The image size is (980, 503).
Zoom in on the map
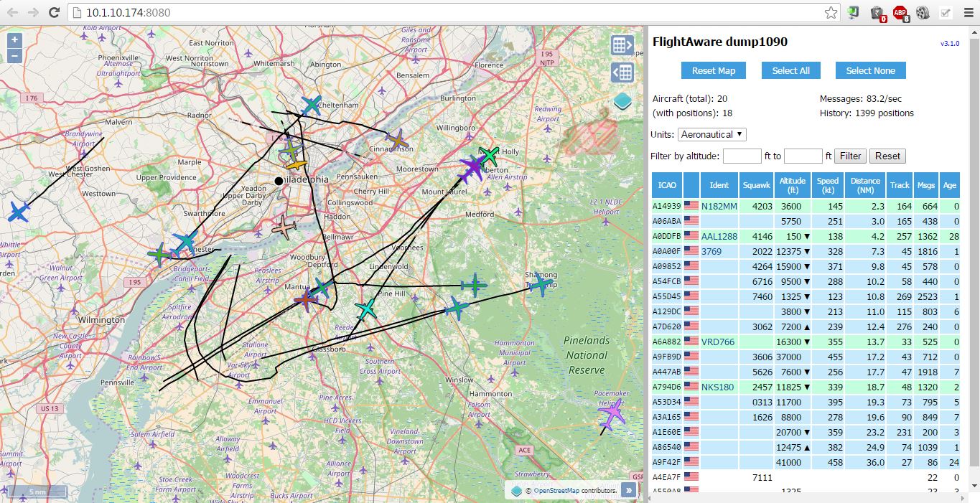[x=14, y=40]
